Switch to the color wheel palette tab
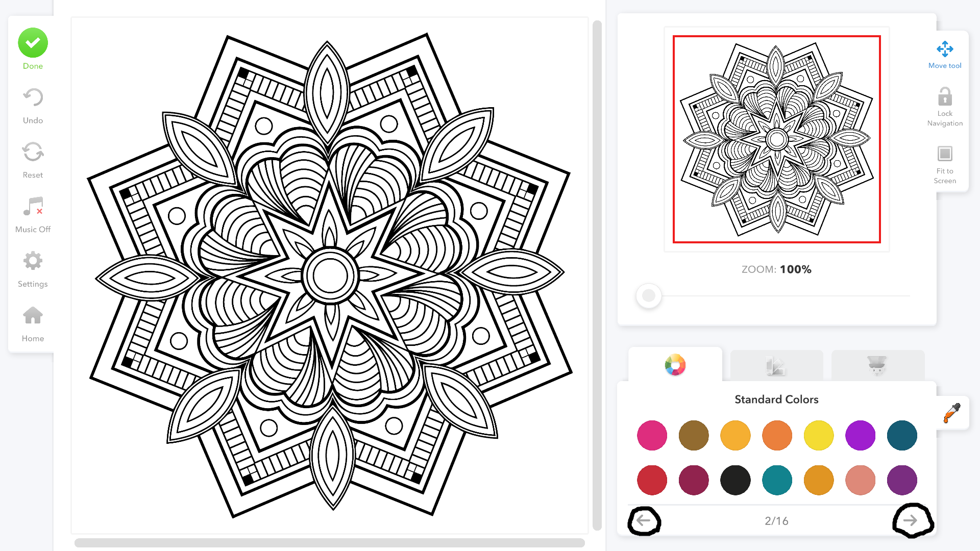 675,365
